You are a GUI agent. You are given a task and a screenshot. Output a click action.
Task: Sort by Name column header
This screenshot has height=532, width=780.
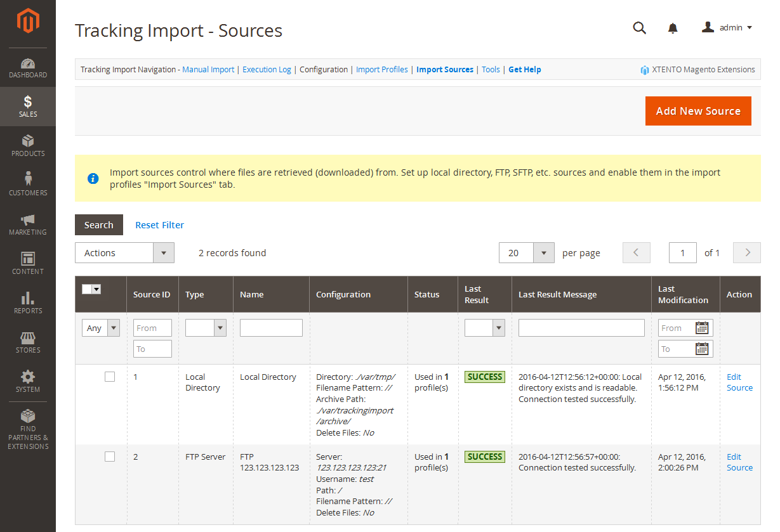tap(271, 294)
